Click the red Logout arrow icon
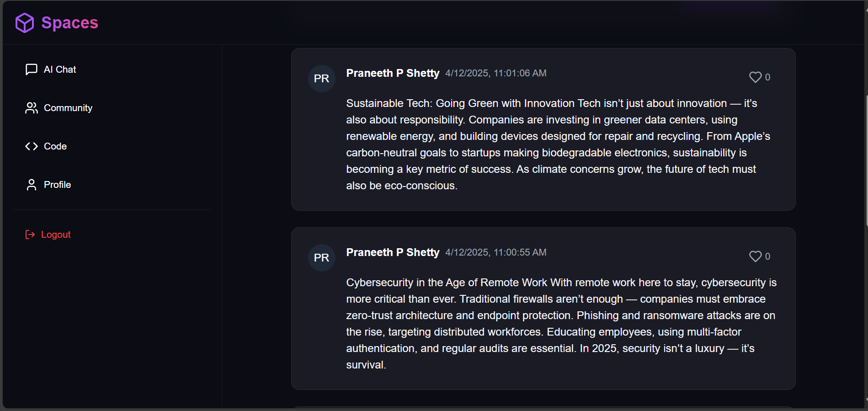The image size is (868, 411). coord(30,235)
